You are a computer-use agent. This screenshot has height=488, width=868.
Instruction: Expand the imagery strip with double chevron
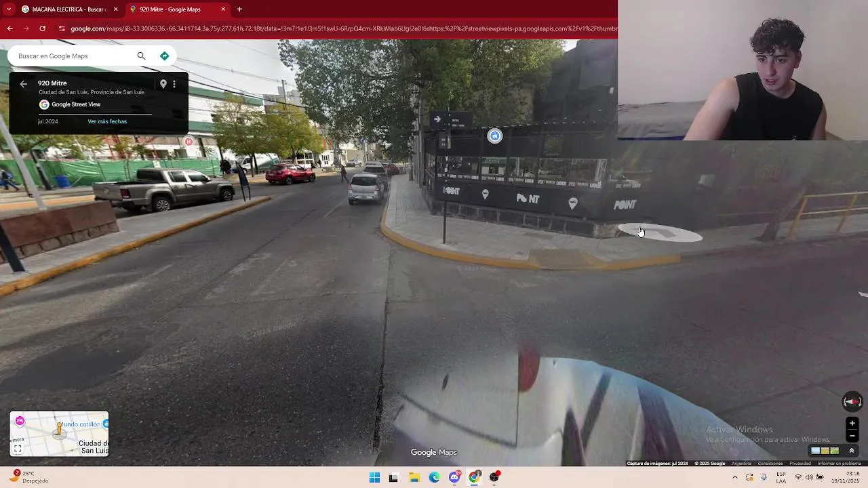[x=852, y=451]
